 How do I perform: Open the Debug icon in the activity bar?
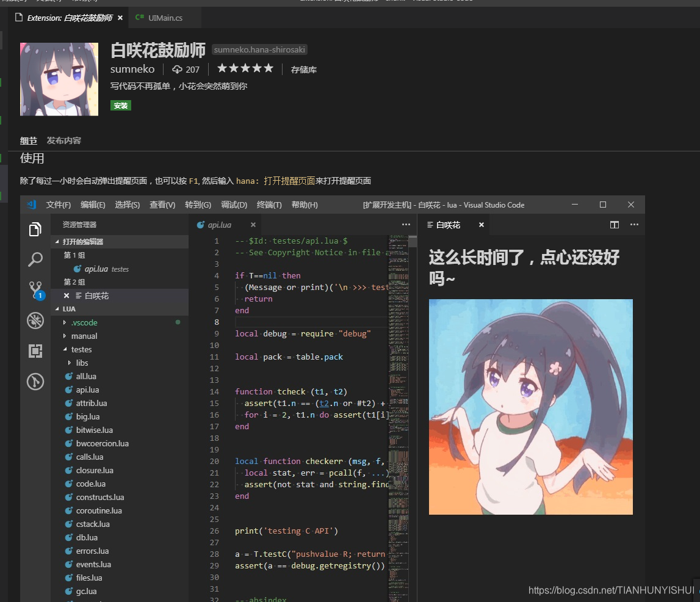[35, 321]
